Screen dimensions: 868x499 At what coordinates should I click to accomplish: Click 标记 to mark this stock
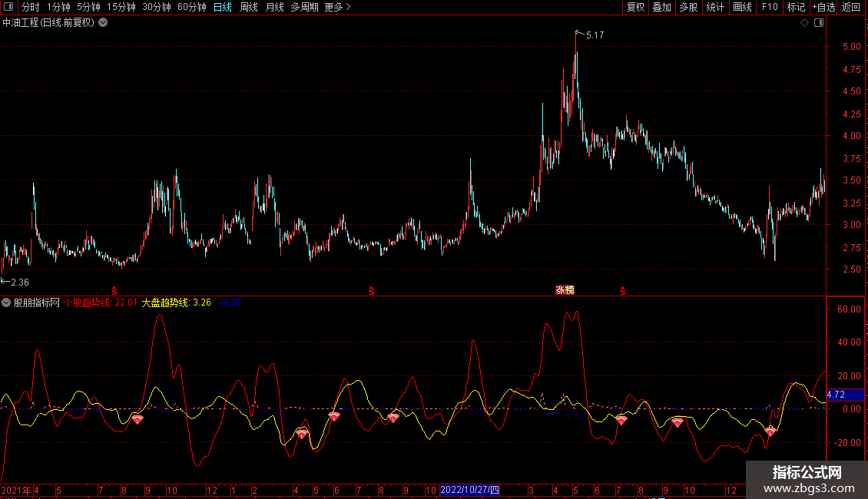tap(796, 7)
